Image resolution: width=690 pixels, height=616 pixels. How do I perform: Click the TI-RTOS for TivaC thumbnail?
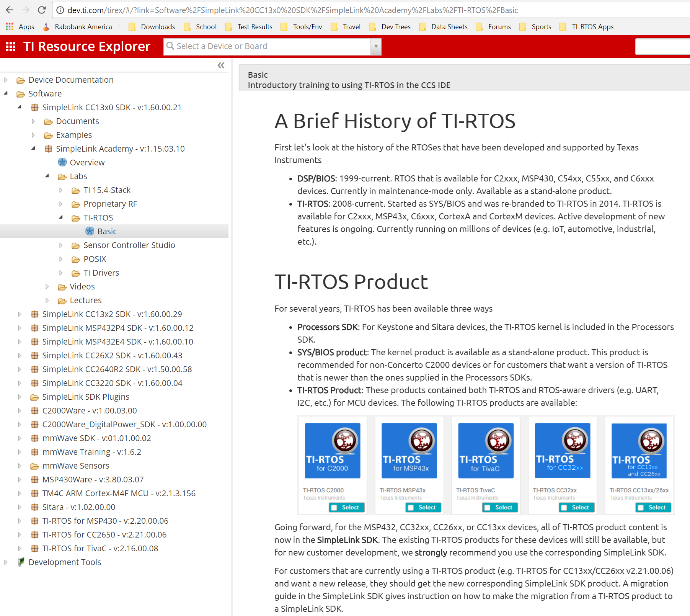click(x=486, y=451)
